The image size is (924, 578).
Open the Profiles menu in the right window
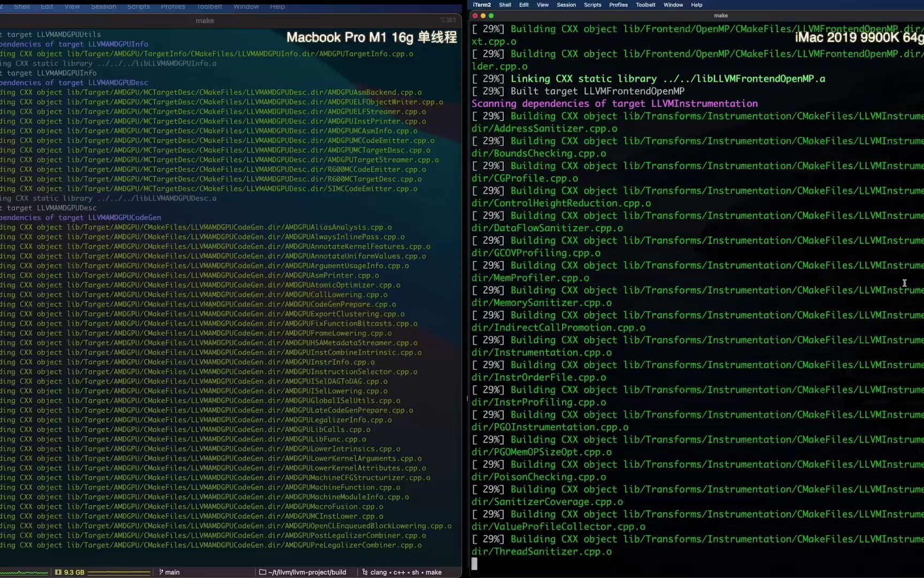[x=618, y=5]
